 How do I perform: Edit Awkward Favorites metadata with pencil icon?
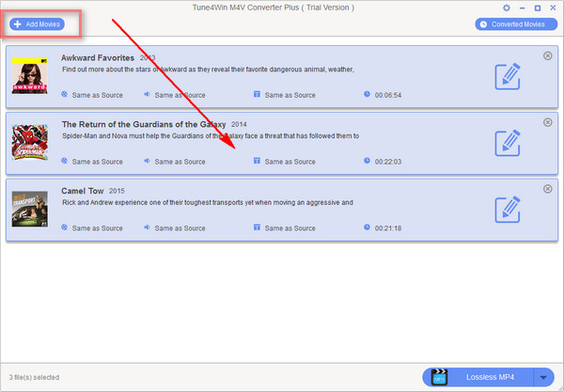tap(508, 76)
